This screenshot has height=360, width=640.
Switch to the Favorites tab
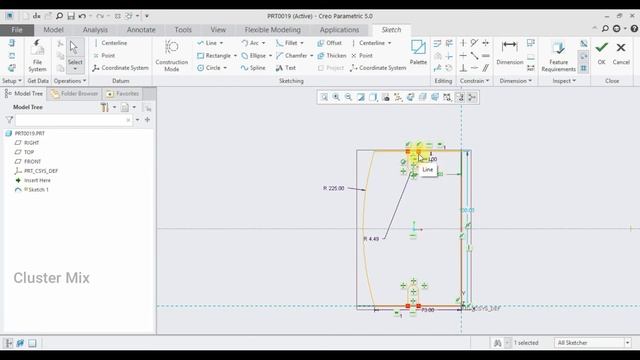[122, 93]
